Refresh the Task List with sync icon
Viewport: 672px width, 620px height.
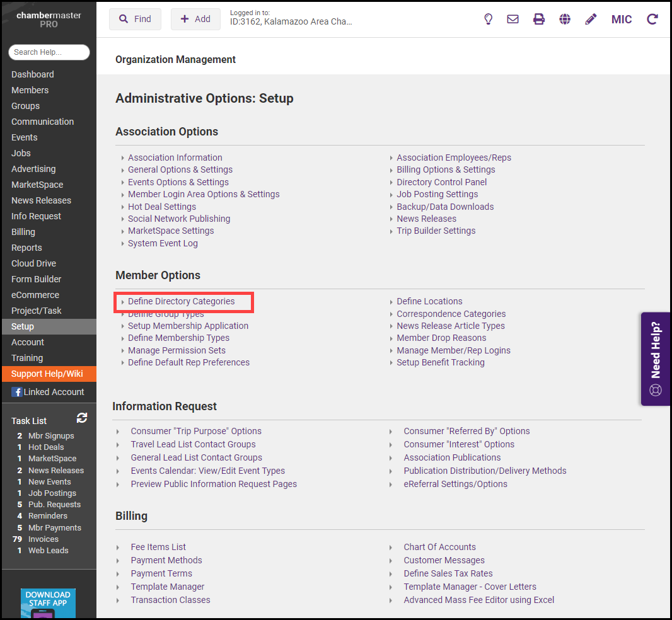(x=82, y=418)
